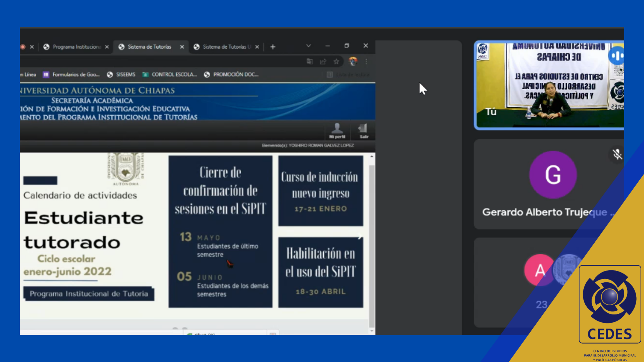Click the Curso de inducción nuevo ingreso card

pos(321,191)
